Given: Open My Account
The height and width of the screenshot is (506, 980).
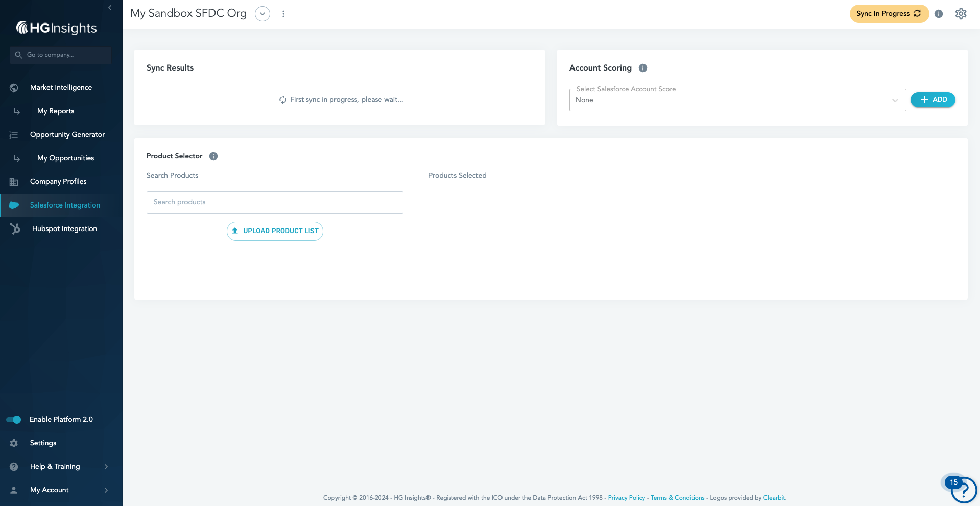Looking at the screenshot, I should coord(49,490).
